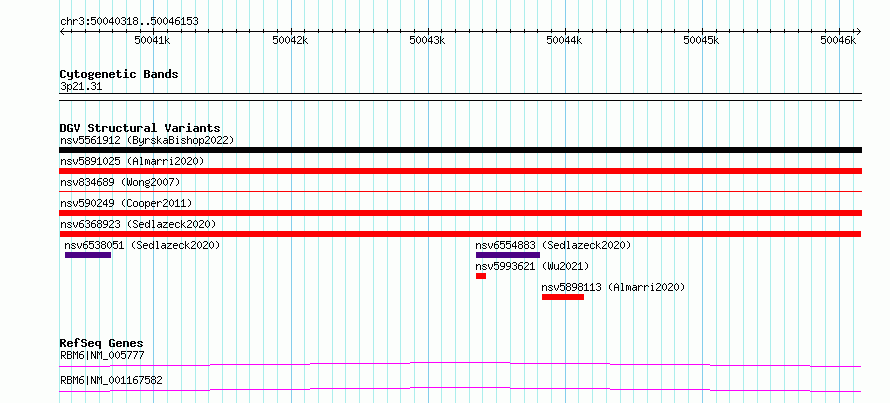The height and width of the screenshot is (403, 890).
Task: Click the red nsv5898113 variant bar
Action: (x=563, y=297)
